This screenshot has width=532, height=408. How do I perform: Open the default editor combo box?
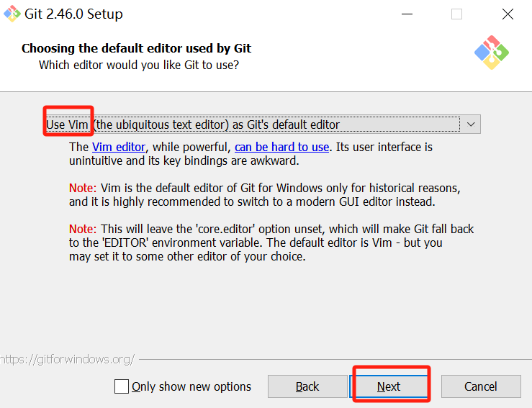(x=252, y=124)
